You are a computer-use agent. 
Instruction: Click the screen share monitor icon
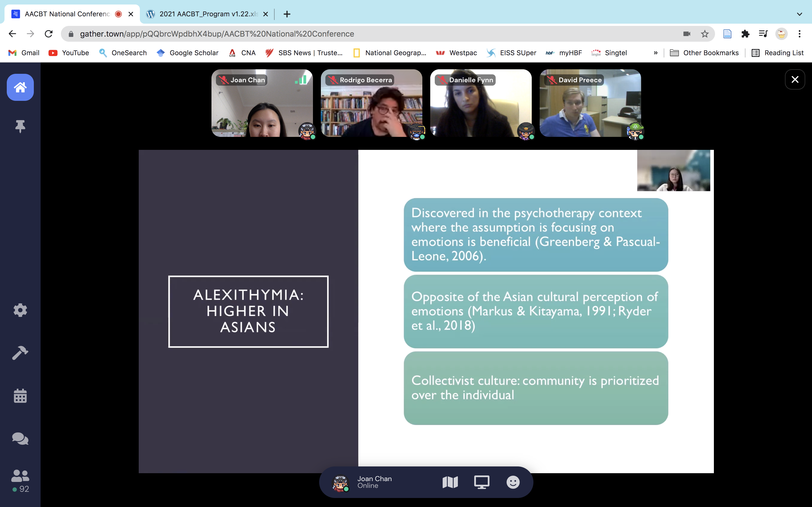pos(482,482)
